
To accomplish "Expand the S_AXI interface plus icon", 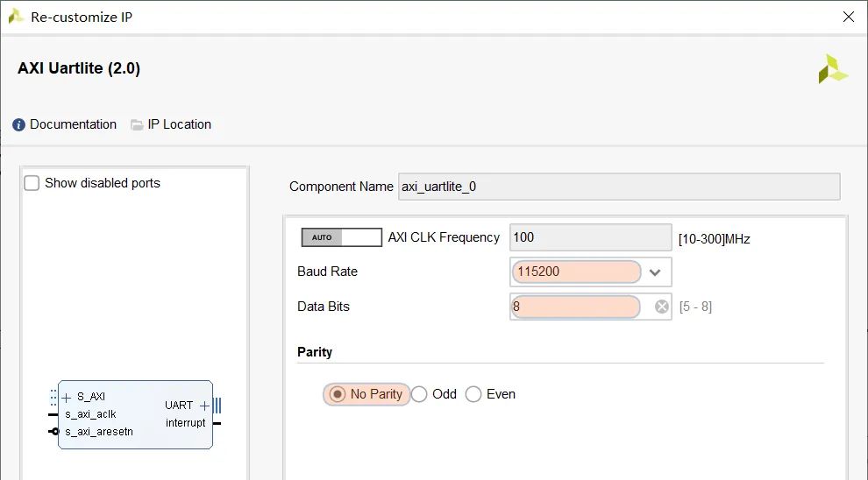I will [67, 398].
